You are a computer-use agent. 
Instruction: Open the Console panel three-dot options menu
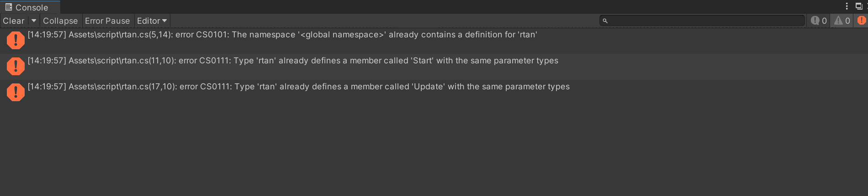point(847,6)
